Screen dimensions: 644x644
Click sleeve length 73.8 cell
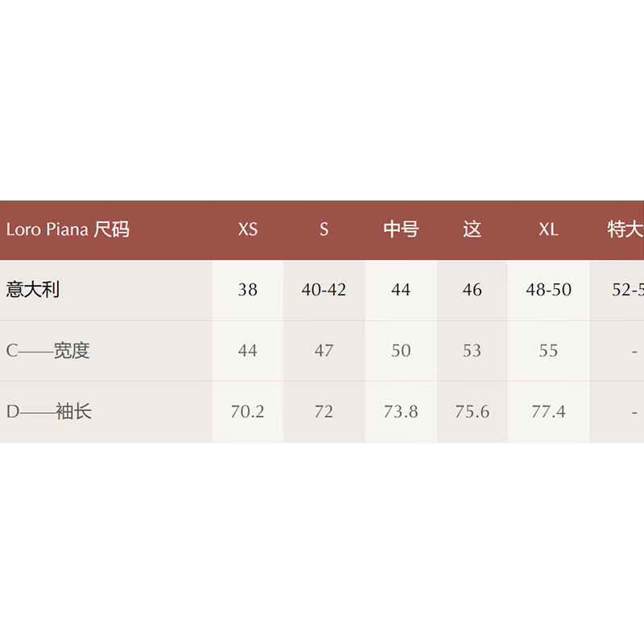(x=401, y=411)
